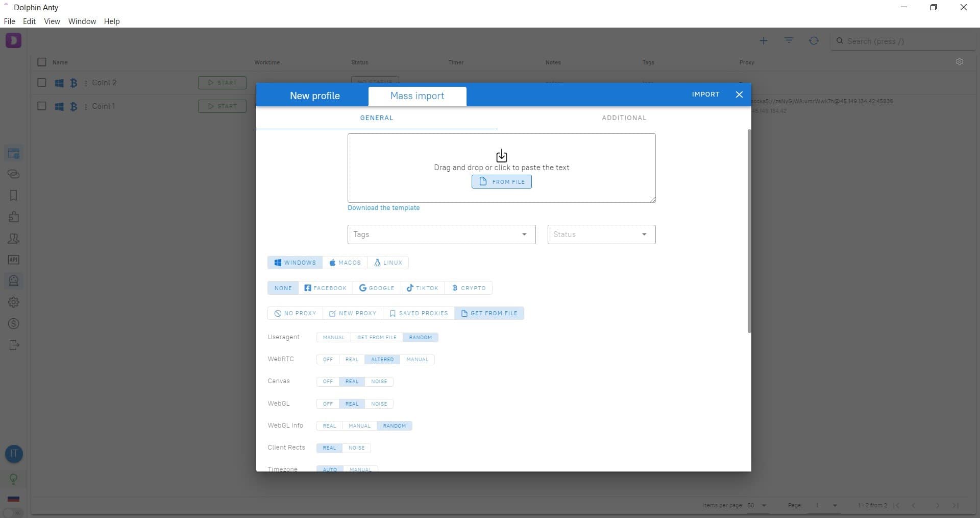
Task: Open the Help menu
Action: click(112, 21)
